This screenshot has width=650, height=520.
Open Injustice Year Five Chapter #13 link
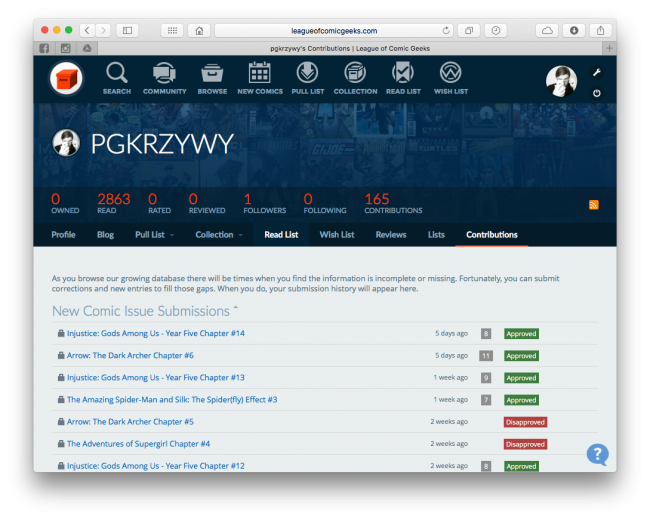(x=156, y=378)
